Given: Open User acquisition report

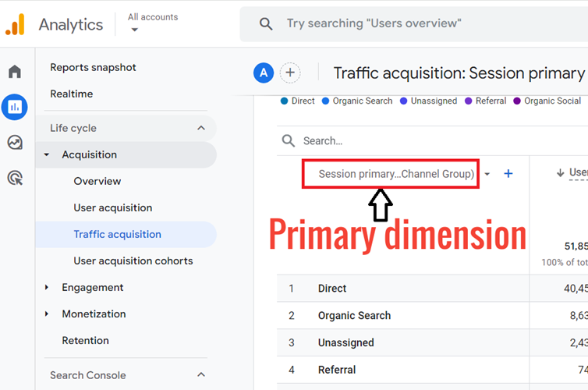Looking at the screenshot, I should tap(113, 207).
